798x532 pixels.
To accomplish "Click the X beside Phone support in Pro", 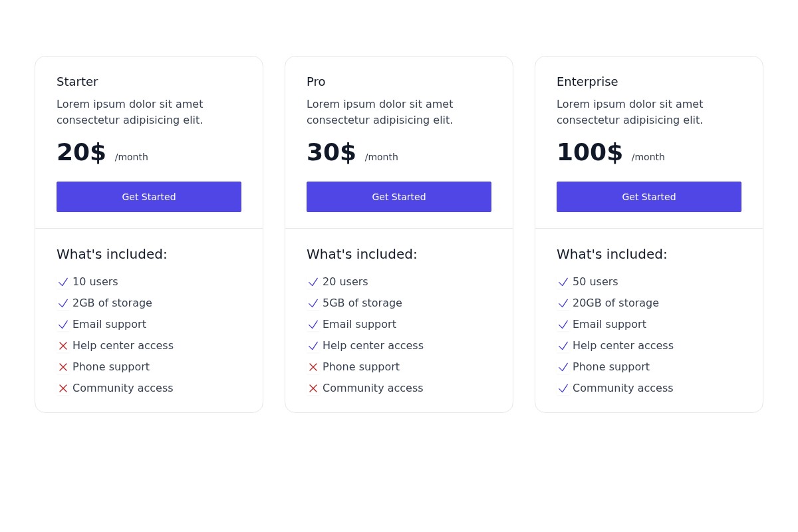I will (313, 367).
